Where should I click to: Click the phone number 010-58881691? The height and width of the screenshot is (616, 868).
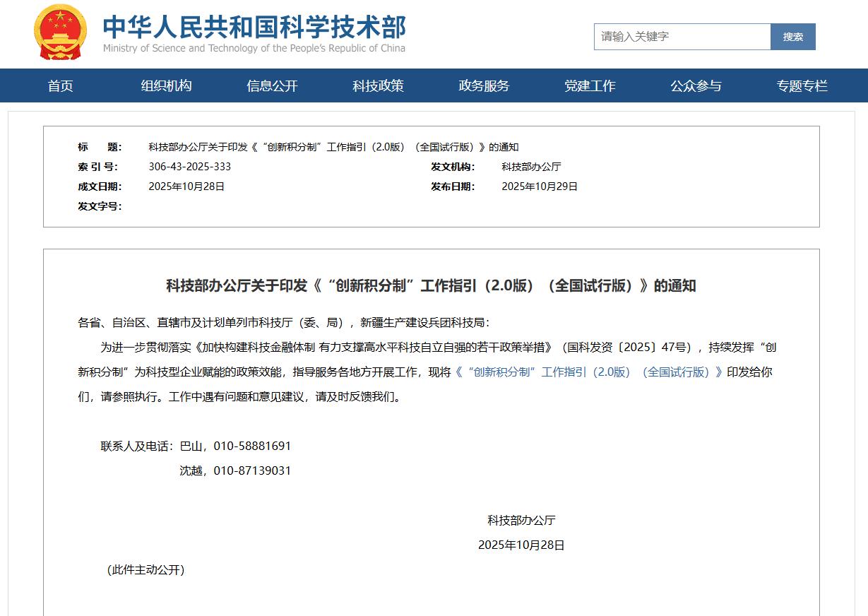[252, 446]
